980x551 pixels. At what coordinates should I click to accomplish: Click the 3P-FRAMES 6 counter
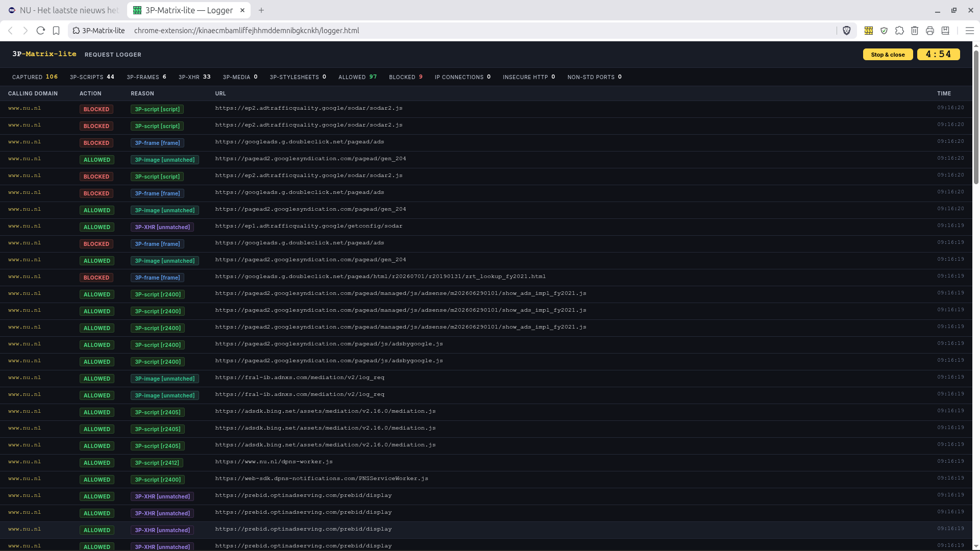pyautogui.click(x=146, y=77)
